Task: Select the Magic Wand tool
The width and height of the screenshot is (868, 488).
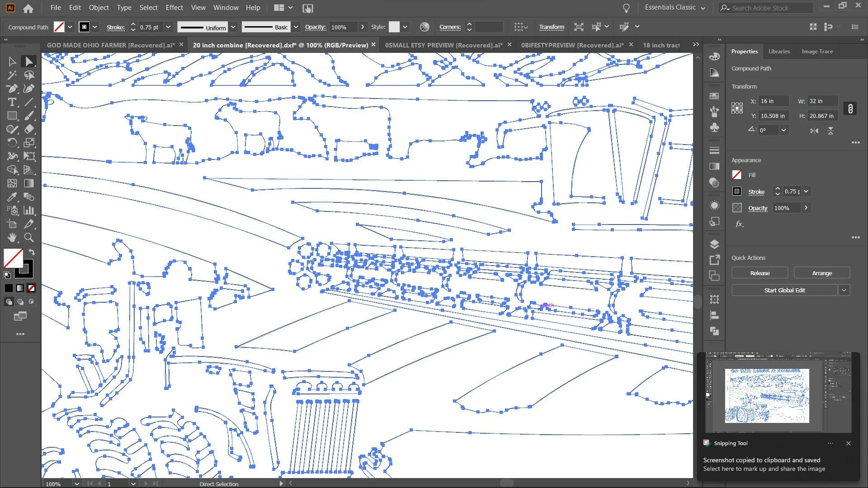Action: pos(12,75)
